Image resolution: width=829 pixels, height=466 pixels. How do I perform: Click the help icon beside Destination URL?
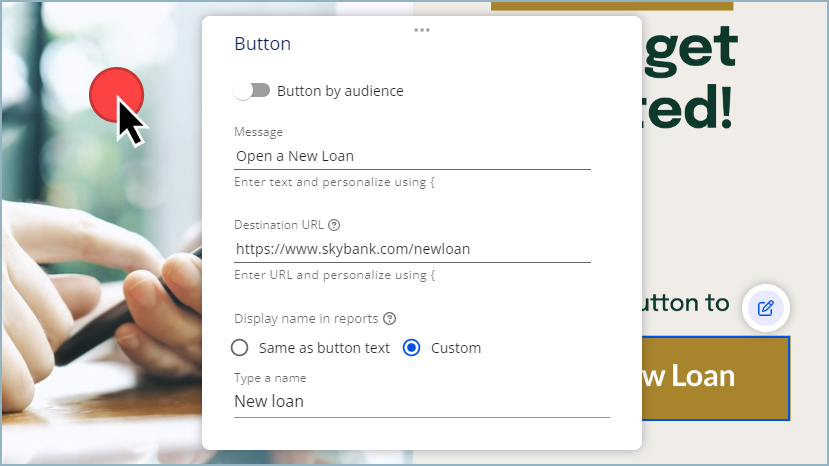click(334, 225)
